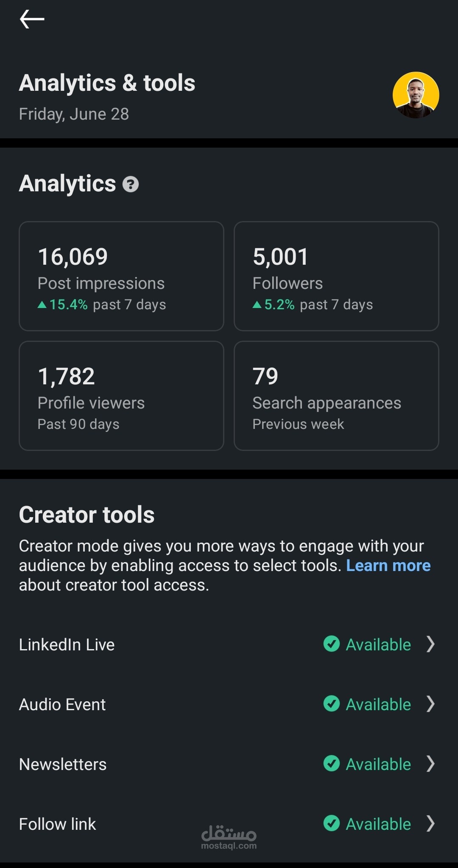Open the Search appearances card

336,395
